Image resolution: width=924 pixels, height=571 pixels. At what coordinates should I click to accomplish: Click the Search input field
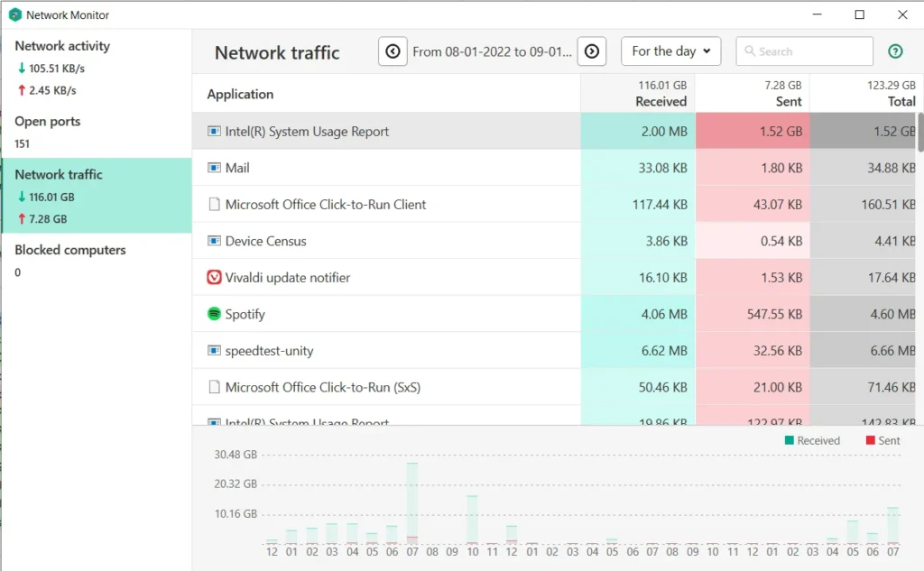(804, 51)
